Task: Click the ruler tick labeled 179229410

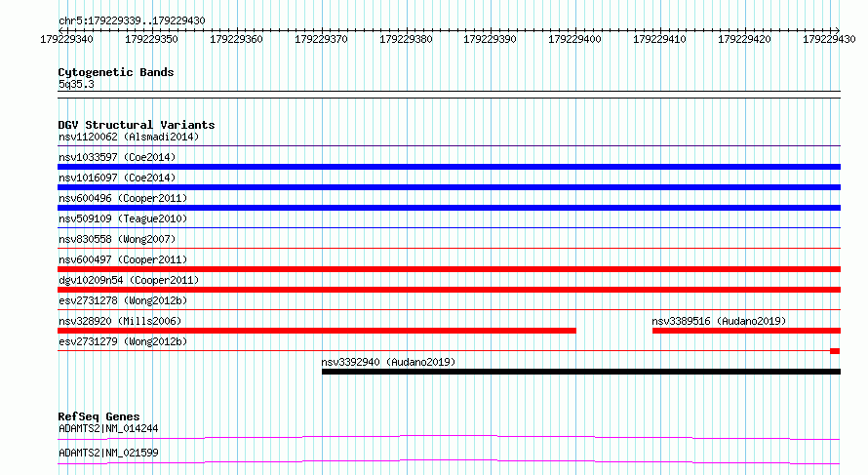Action: (x=659, y=39)
